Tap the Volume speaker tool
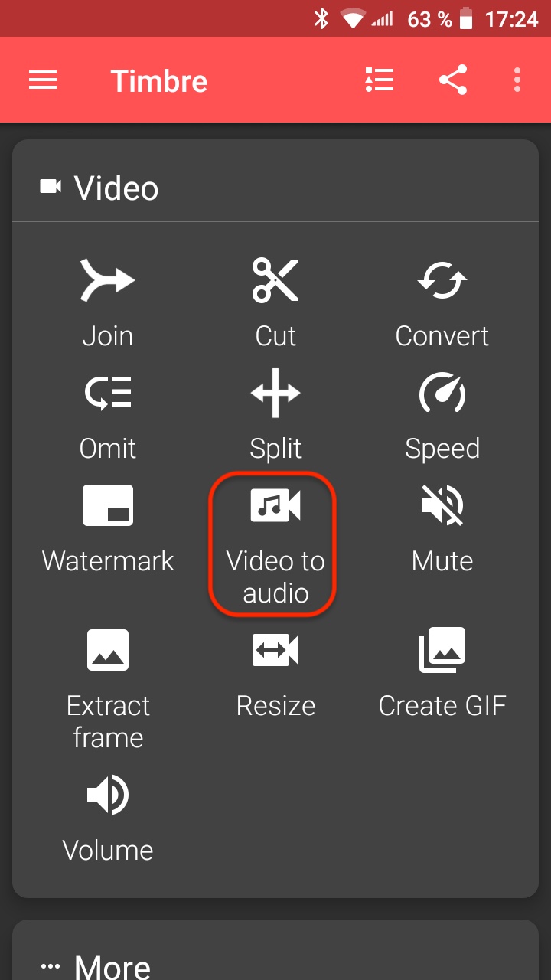The width and height of the screenshot is (551, 980). coord(108,818)
